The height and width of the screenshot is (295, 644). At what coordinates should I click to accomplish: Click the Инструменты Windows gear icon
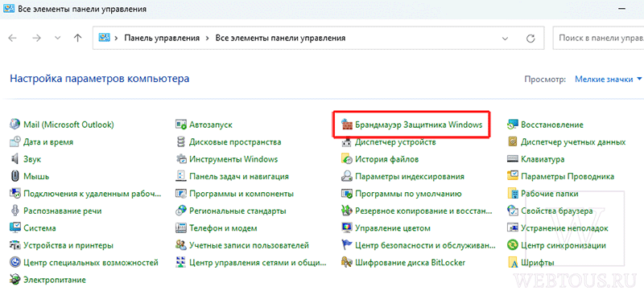[x=180, y=159]
